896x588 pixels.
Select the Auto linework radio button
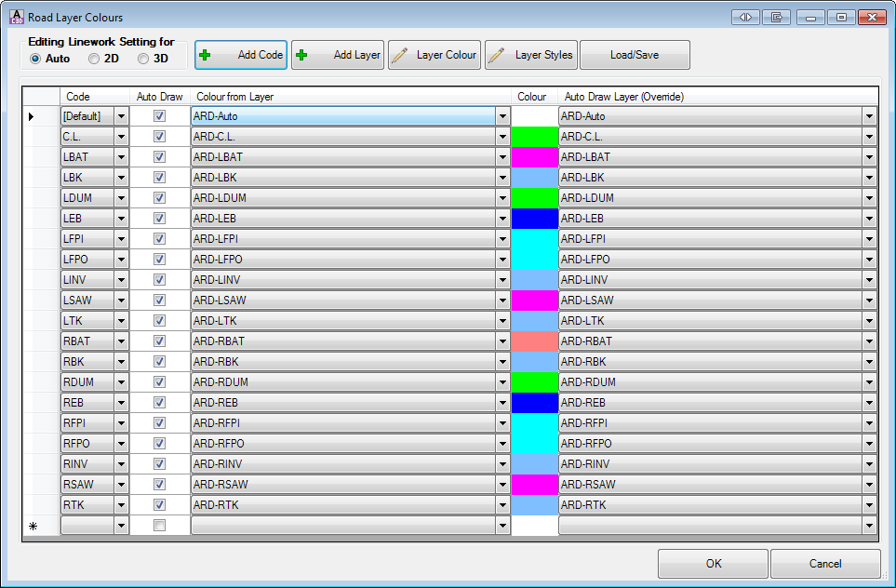(x=35, y=59)
